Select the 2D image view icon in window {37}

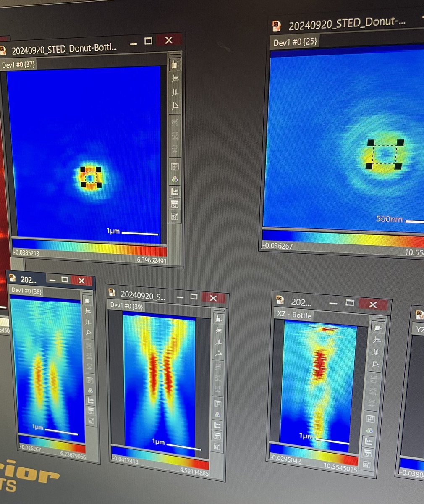click(175, 65)
